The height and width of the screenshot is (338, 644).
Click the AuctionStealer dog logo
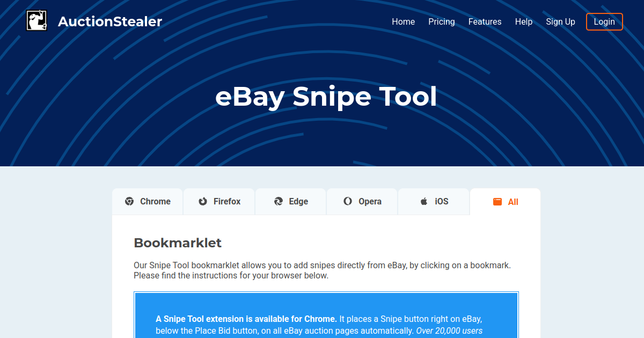pyautogui.click(x=36, y=20)
